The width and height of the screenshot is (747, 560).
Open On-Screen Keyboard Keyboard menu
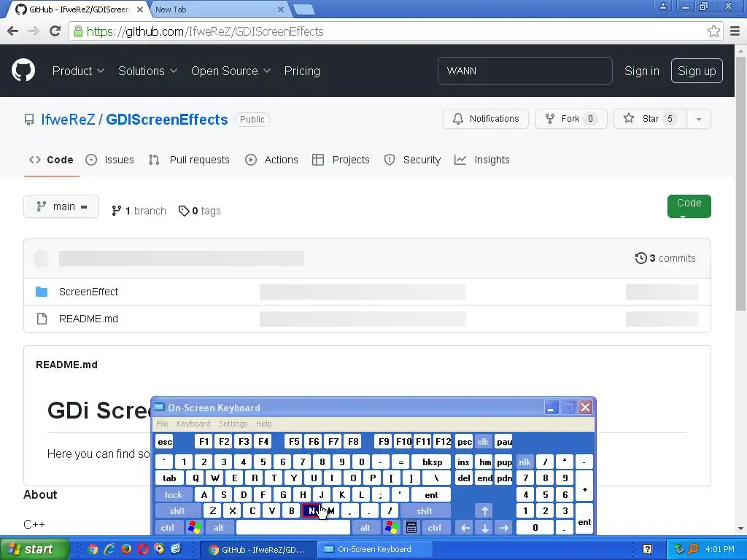coord(193,424)
